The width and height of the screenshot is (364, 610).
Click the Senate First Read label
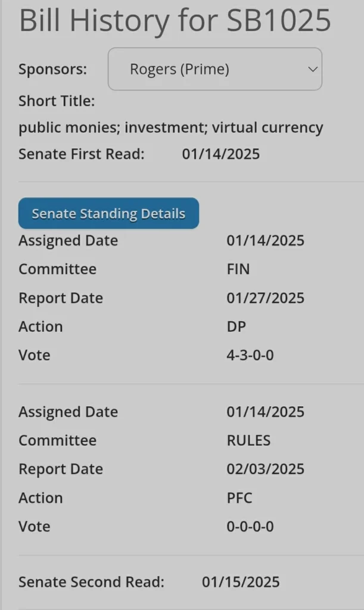coord(82,154)
